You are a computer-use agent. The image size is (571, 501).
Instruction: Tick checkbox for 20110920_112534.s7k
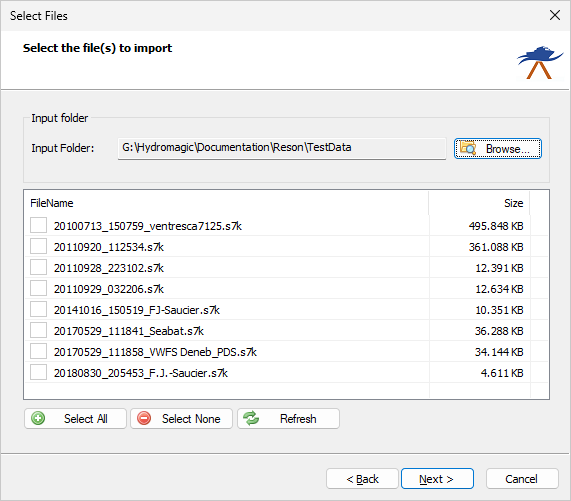(38, 246)
